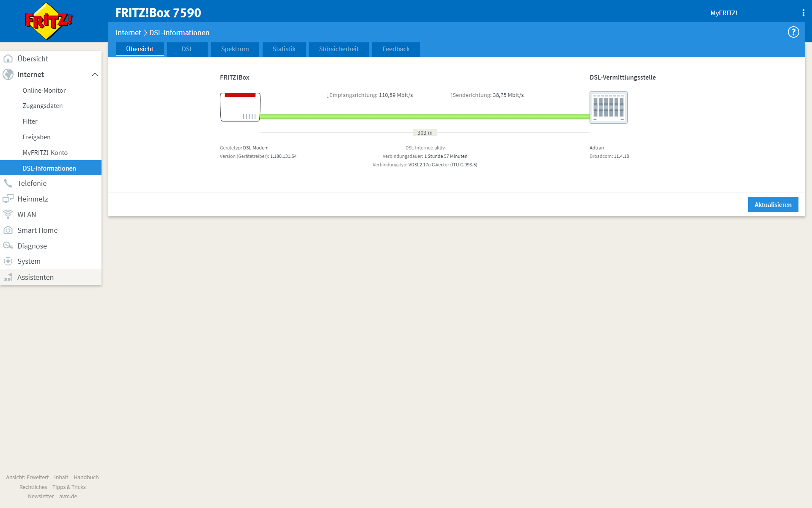Collapse the Internet menu section

tap(95, 75)
